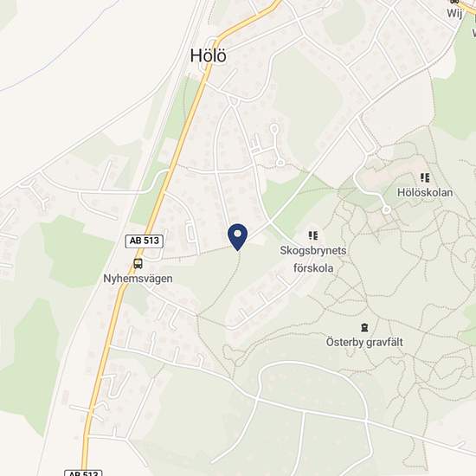Screen dimensions: 476x476
Task: Select the Nyhemsvägen bus stop icon
Action: point(138,263)
